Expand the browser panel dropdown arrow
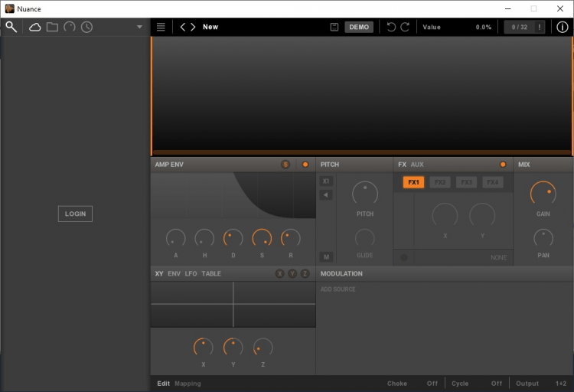574x392 pixels. pos(139,27)
